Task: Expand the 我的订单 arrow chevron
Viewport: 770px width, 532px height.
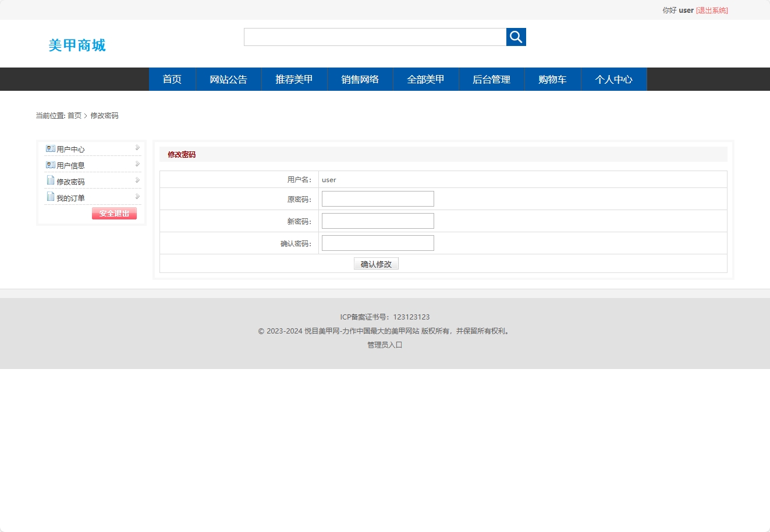Action: click(x=137, y=196)
